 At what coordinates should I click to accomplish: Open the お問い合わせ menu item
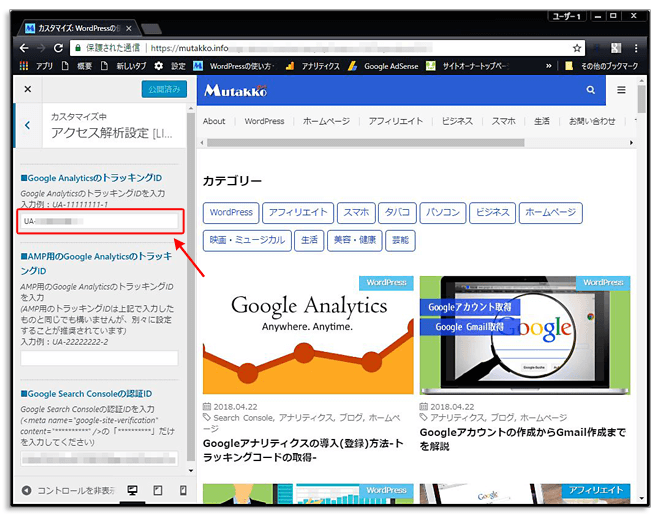coord(592,121)
